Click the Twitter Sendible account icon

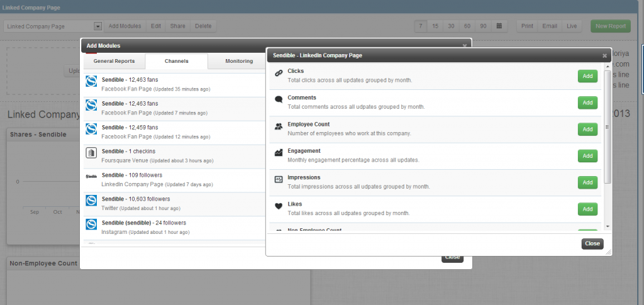tap(91, 201)
